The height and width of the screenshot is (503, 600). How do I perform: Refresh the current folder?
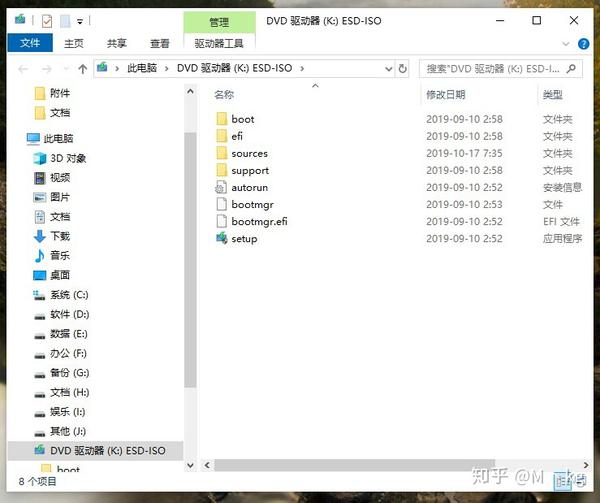click(x=402, y=69)
